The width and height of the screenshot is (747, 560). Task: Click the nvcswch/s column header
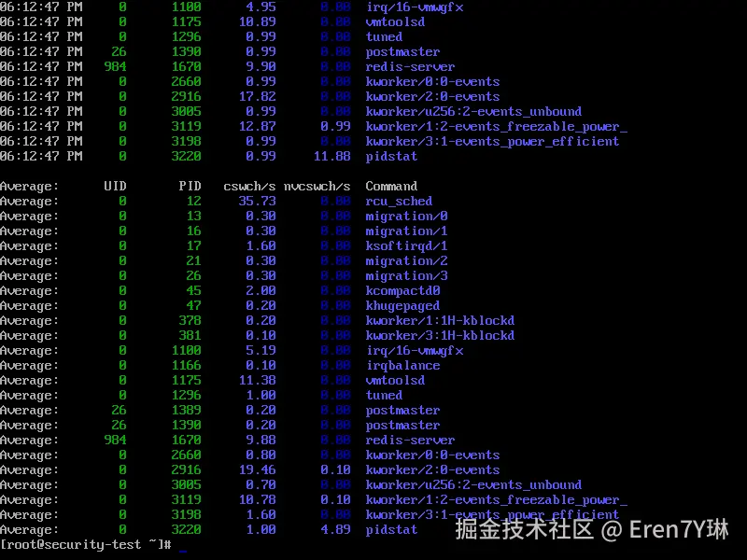point(317,186)
